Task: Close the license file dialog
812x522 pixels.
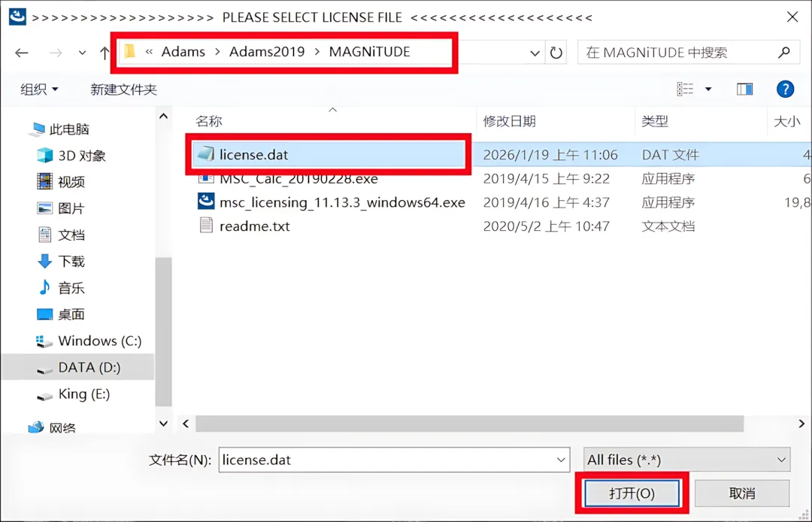Action: [792, 17]
